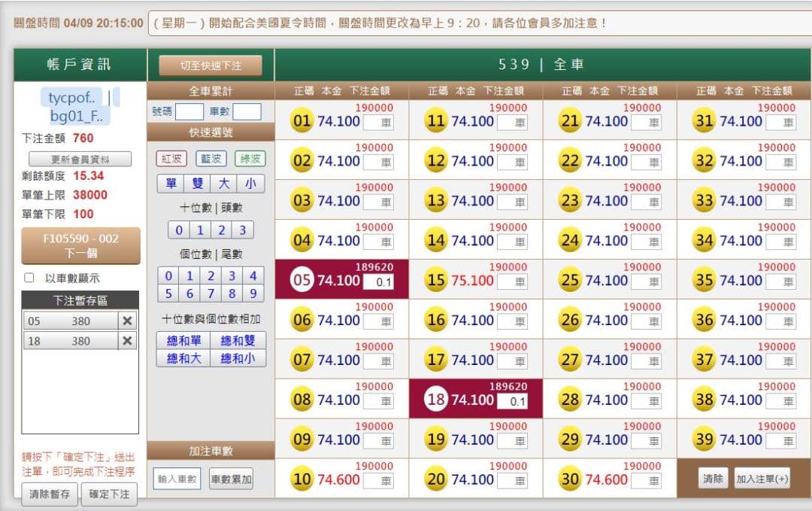The height and width of the screenshot is (511, 812).
Task: Click bet amount field for number 01
Action: coord(378,123)
